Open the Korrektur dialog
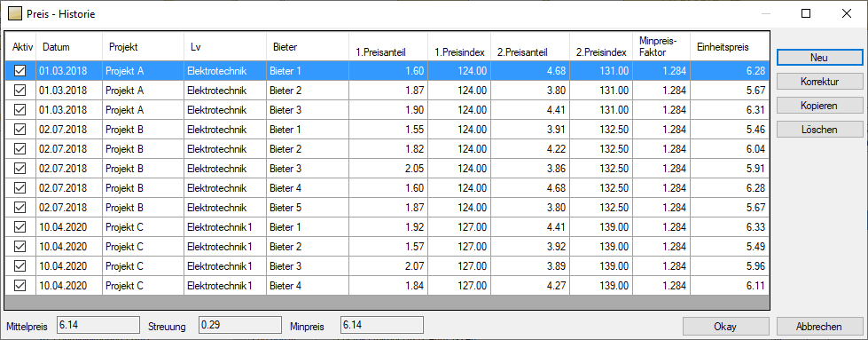 [x=819, y=82]
